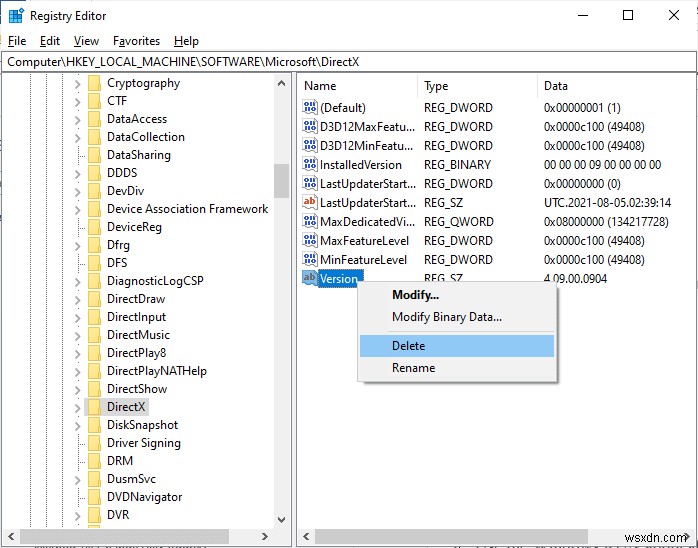Expand the DirectX key
Image resolution: width=698 pixels, height=548 pixels.
(x=78, y=407)
